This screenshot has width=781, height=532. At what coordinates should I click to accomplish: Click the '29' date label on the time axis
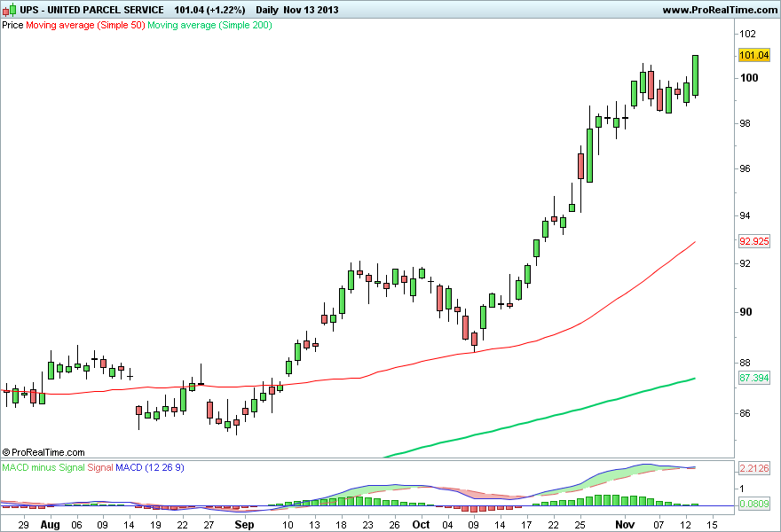(x=23, y=525)
